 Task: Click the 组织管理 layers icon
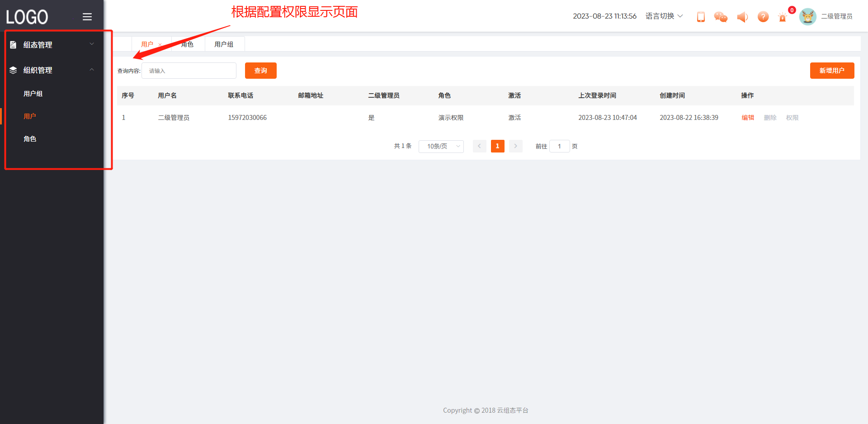pyautogui.click(x=13, y=70)
